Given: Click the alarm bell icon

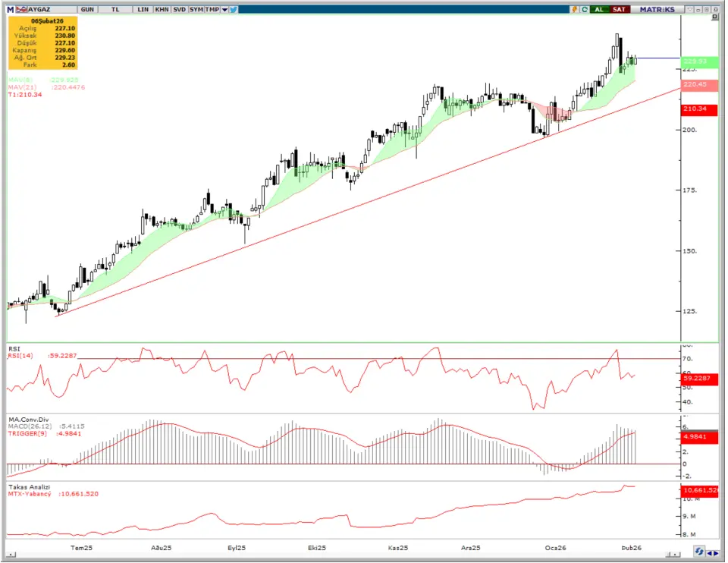Looking at the screenshot, I should (576, 9).
